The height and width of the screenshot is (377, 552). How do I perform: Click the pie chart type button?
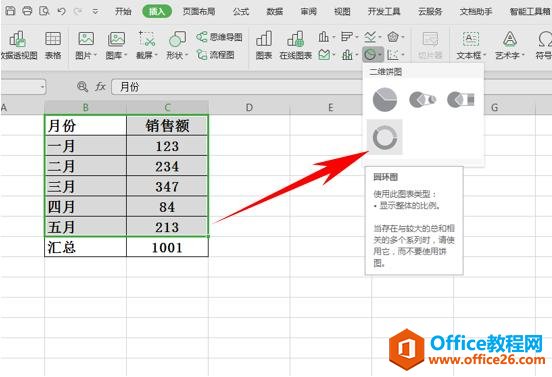click(373, 55)
